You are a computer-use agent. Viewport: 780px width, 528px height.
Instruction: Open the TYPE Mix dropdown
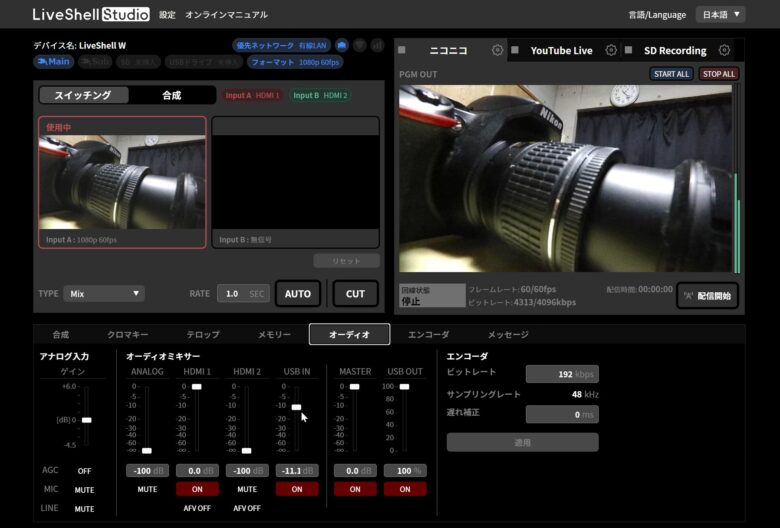click(x=104, y=294)
